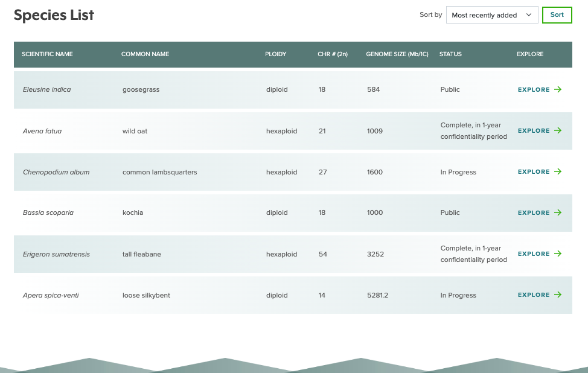Open the 'Most recently added' sort dropdown

(491, 15)
